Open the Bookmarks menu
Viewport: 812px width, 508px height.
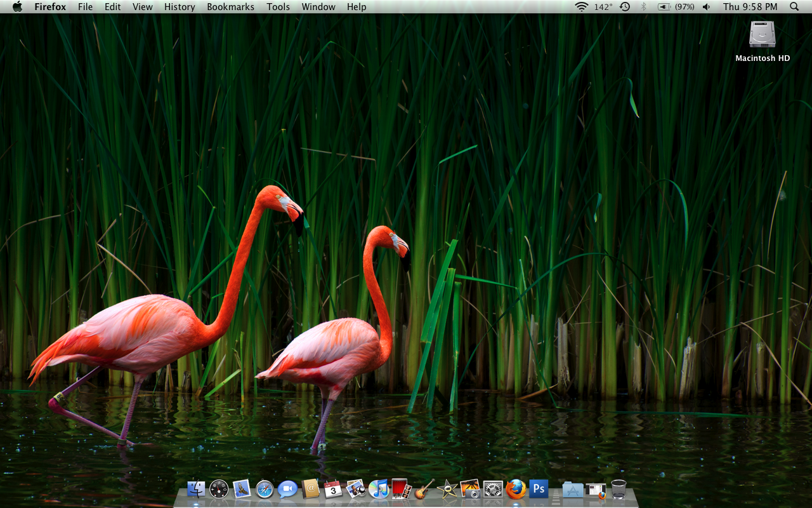pos(230,7)
